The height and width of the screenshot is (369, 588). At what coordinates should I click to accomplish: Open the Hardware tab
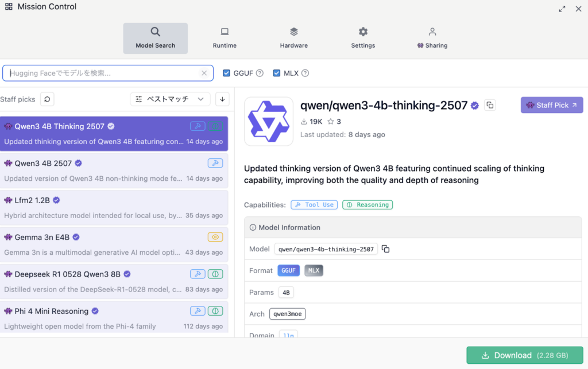pyautogui.click(x=293, y=38)
